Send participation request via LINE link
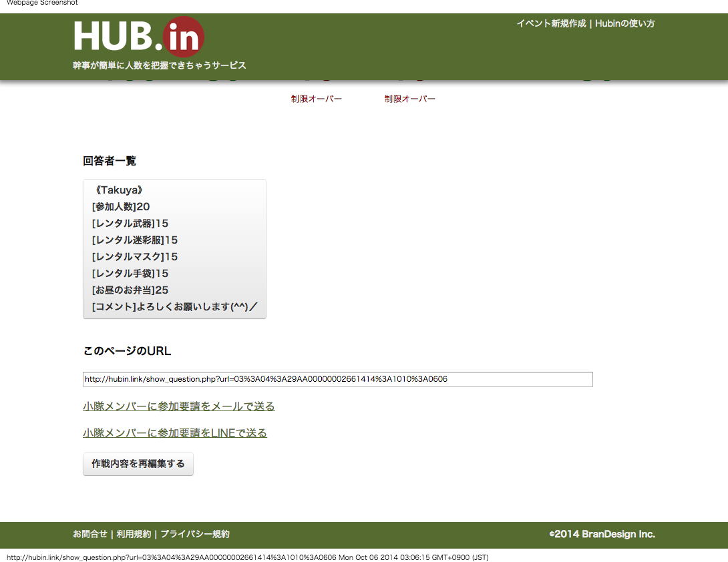The width and height of the screenshot is (728, 562). pyautogui.click(x=174, y=433)
